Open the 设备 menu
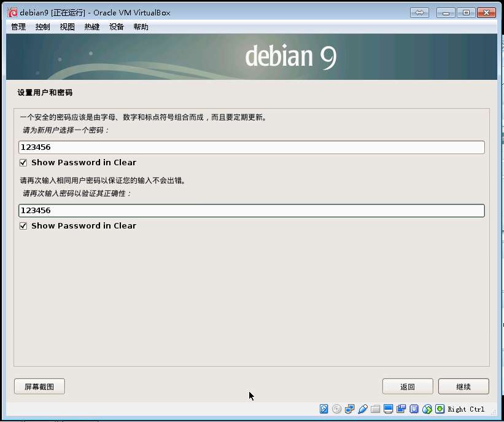The height and width of the screenshot is (422, 504). pyautogui.click(x=117, y=27)
